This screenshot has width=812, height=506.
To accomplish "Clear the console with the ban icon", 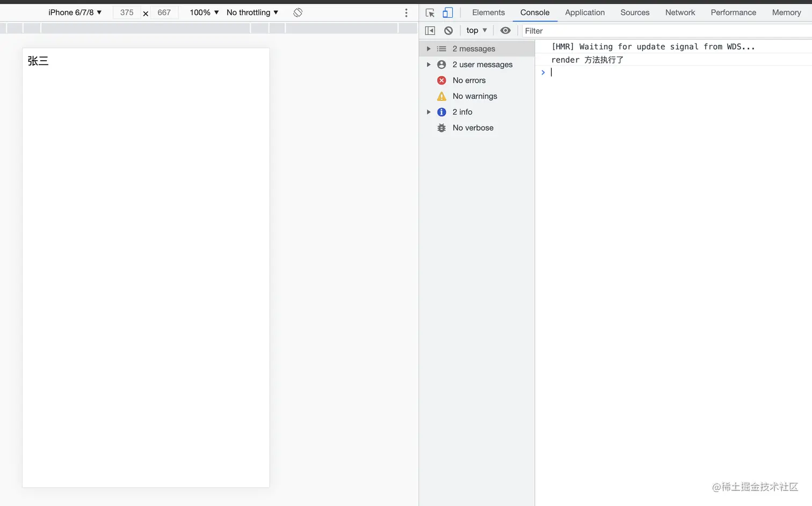I will [448, 31].
